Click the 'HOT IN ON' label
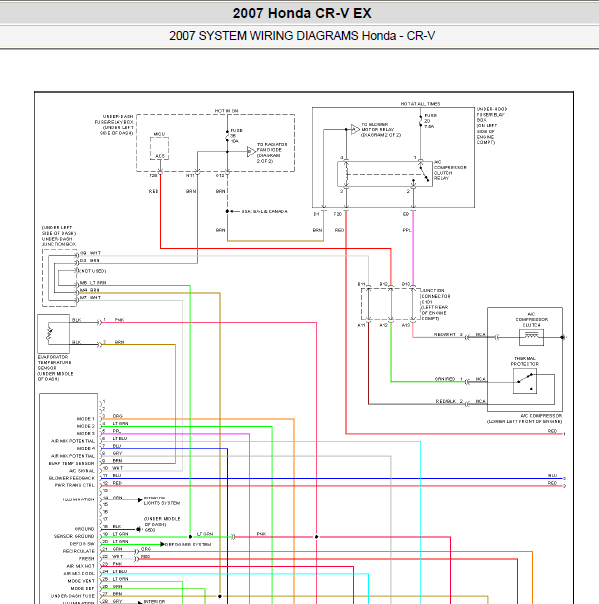 (227, 111)
